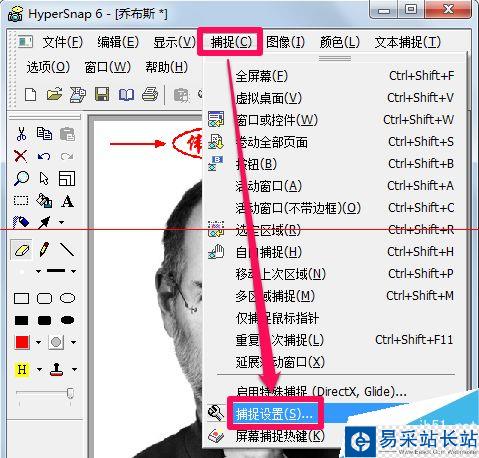The image size is (479, 458).
Task: Open the 窗口(W) menu
Action: [x=107, y=67]
